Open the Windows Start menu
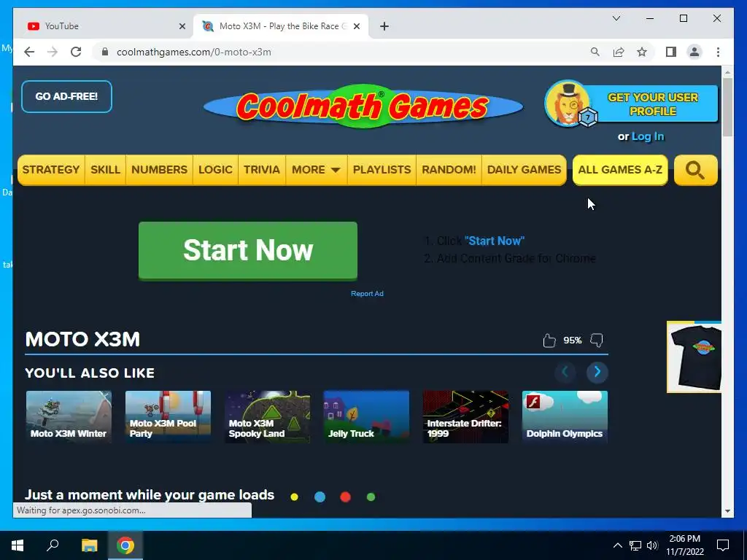The image size is (747, 560). [18, 545]
